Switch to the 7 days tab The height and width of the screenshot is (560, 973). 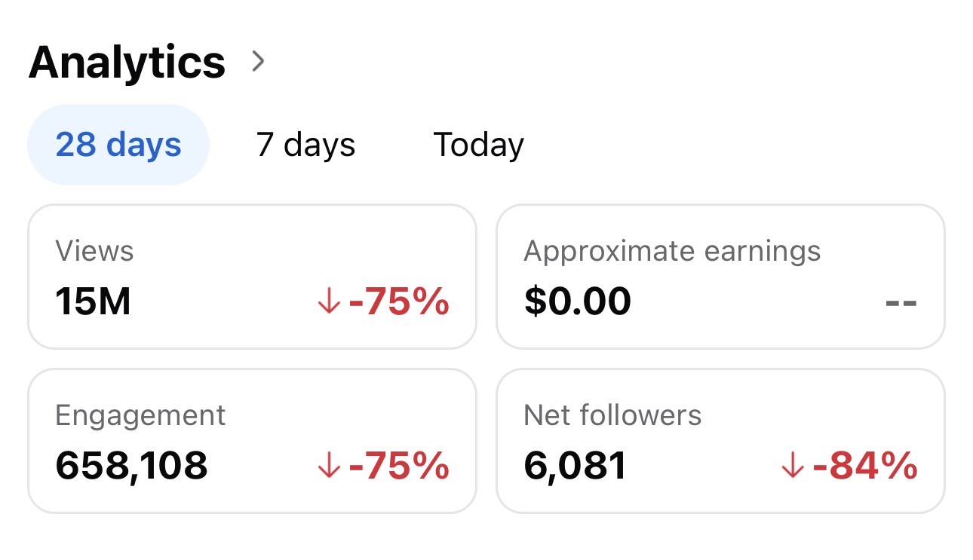tap(305, 145)
